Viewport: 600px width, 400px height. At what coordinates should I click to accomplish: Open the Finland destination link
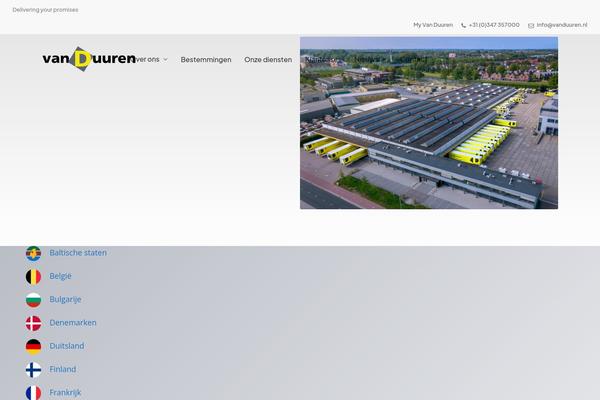click(63, 369)
